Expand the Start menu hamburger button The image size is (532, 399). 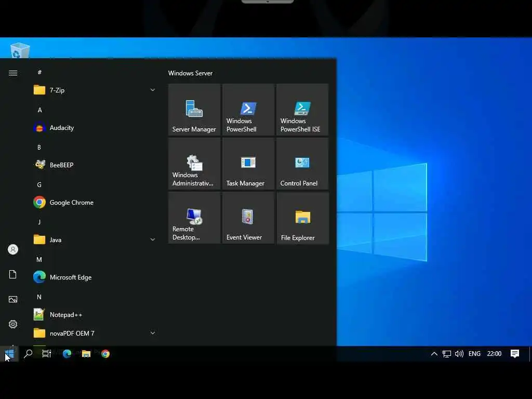(x=13, y=73)
